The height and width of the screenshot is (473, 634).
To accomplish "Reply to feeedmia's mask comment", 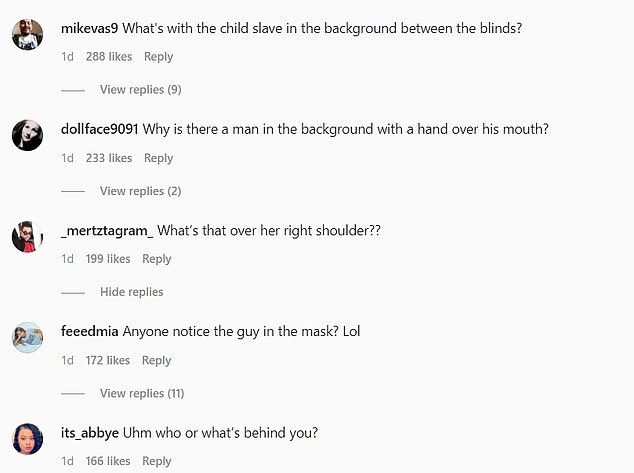I will tap(157, 360).
